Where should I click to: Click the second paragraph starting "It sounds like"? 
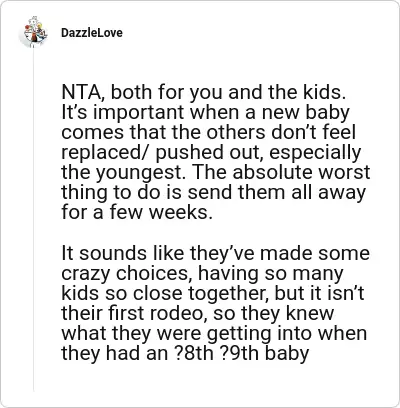(216, 303)
